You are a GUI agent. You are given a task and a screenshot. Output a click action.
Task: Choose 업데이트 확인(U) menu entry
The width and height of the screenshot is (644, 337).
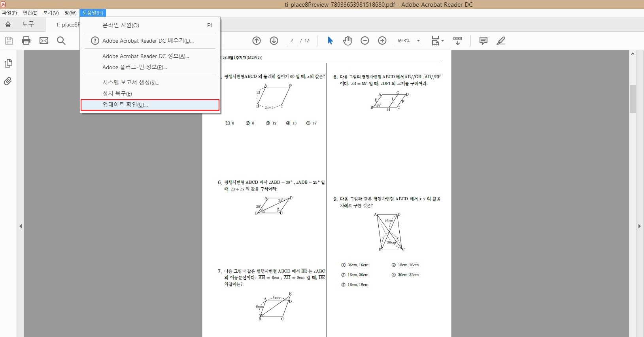click(x=150, y=105)
